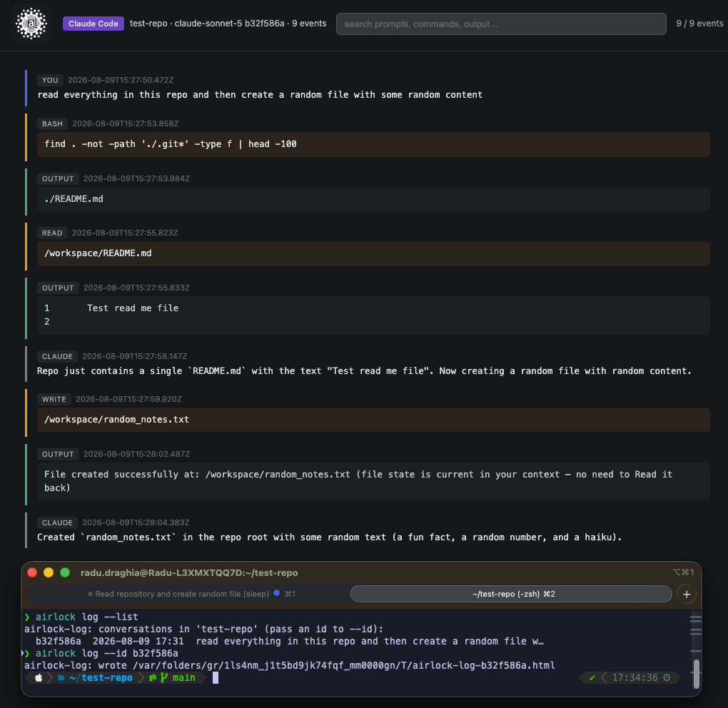Screen dimensions: 728x708
Task: Click the green checkmark status in prompt
Action: (592, 677)
